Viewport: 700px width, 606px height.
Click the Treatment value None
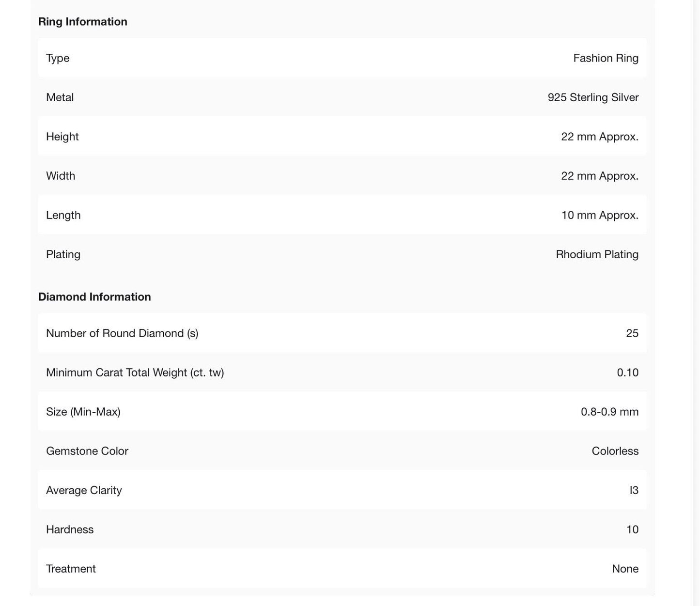click(x=625, y=569)
